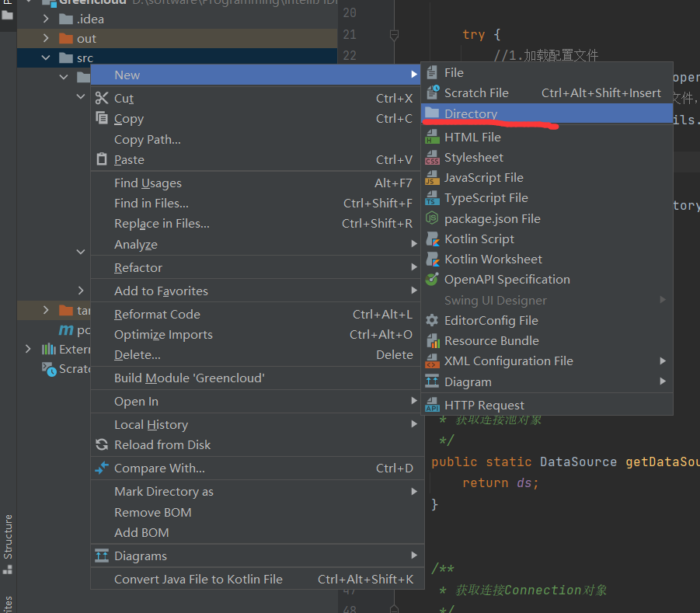Image resolution: width=700 pixels, height=613 pixels.
Task: Click the HTTP Request API icon
Action: point(432,405)
